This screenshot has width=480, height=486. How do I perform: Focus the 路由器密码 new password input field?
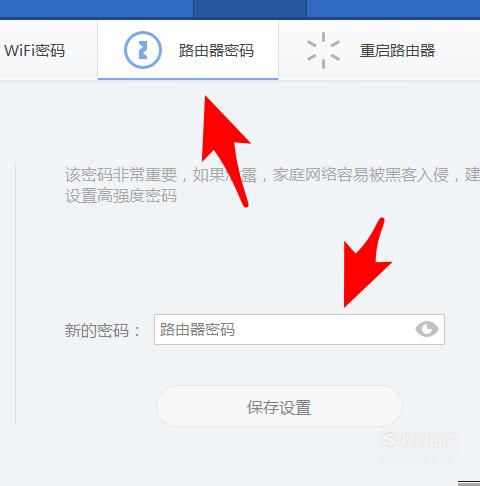pos(299,329)
